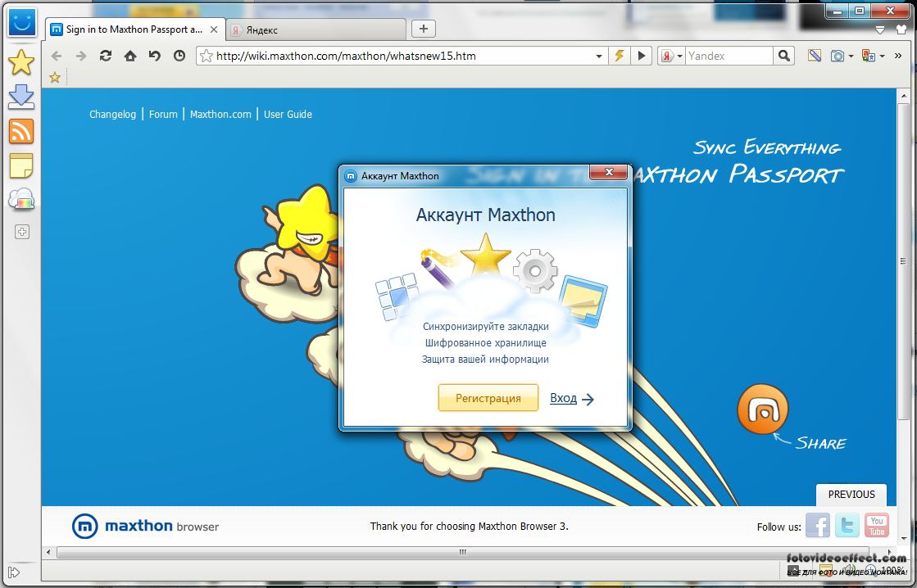Show more toolbar items with chevron
917x588 pixels.
pos(898,57)
